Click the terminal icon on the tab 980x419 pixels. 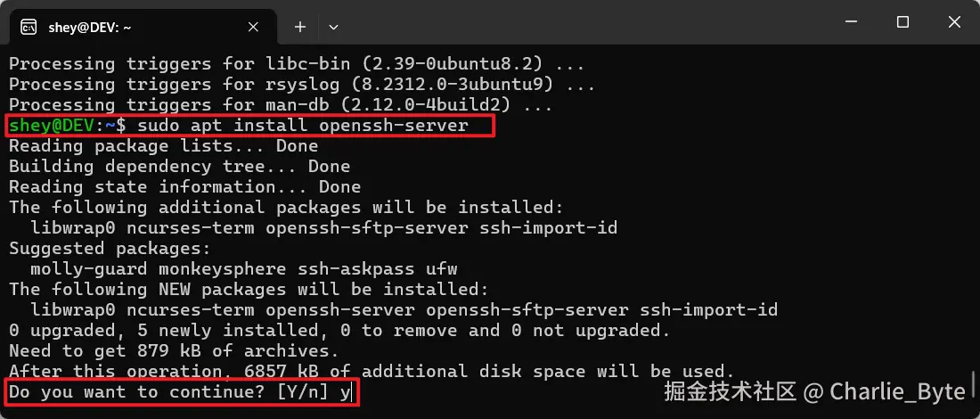pos(29,27)
